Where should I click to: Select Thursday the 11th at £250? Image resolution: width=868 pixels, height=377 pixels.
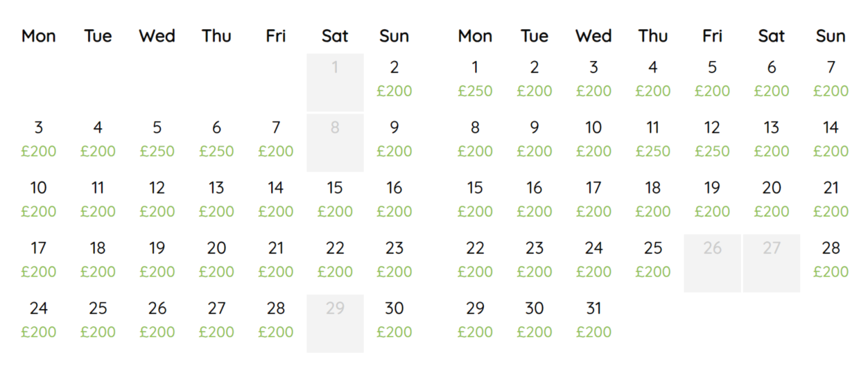coord(653,139)
